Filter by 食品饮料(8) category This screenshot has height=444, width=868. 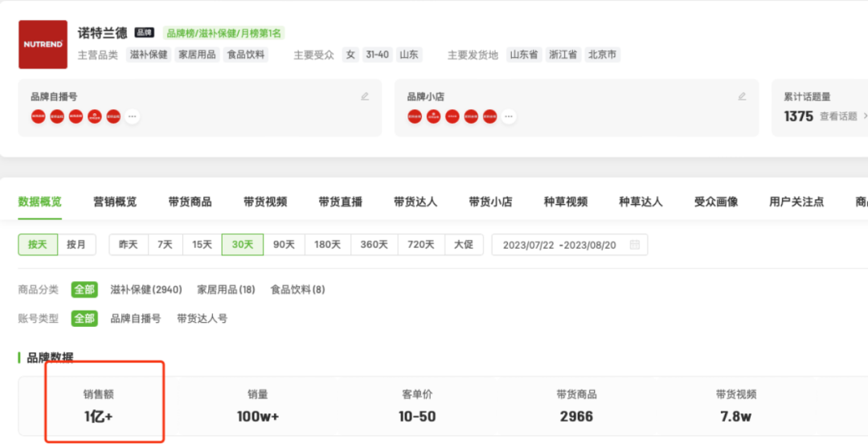coord(298,290)
